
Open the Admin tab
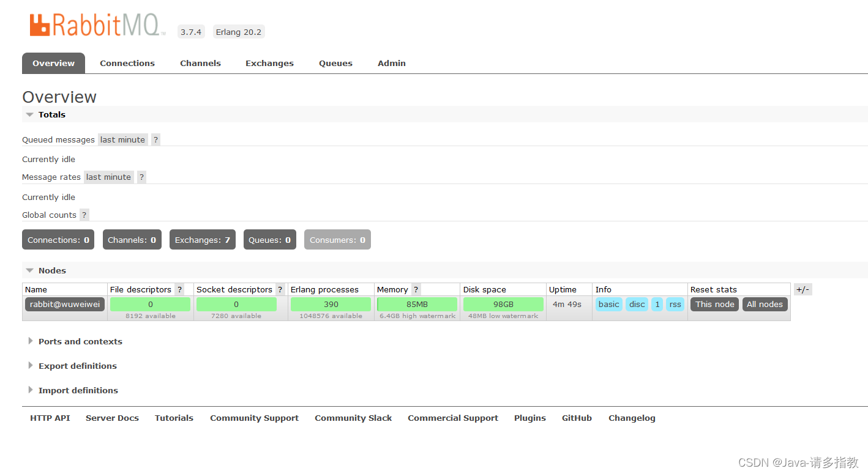click(x=392, y=63)
